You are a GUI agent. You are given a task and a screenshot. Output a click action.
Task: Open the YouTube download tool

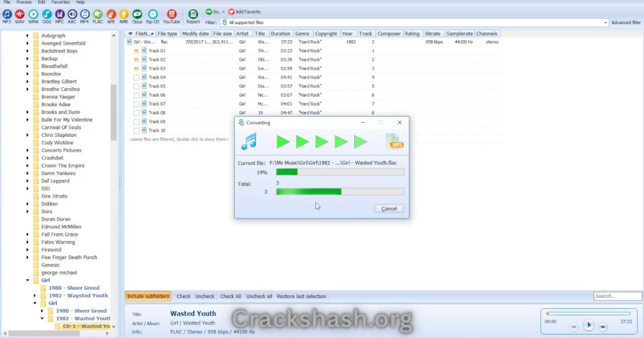(171, 14)
